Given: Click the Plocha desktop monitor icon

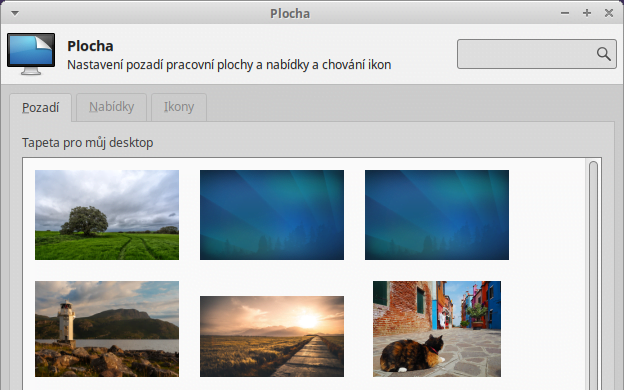Looking at the screenshot, I should (31, 54).
